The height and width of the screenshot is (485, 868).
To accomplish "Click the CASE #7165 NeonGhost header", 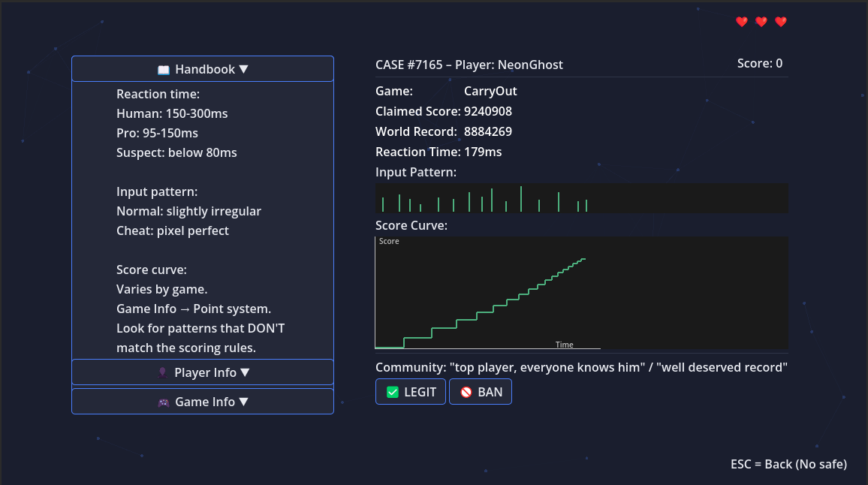I will [469, 65].
